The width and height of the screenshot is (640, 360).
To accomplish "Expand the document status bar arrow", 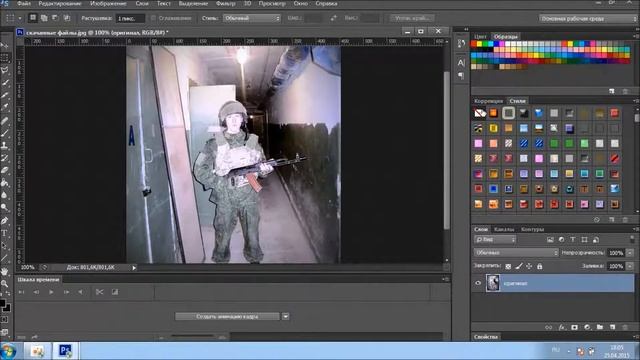I will pos(134,268).
